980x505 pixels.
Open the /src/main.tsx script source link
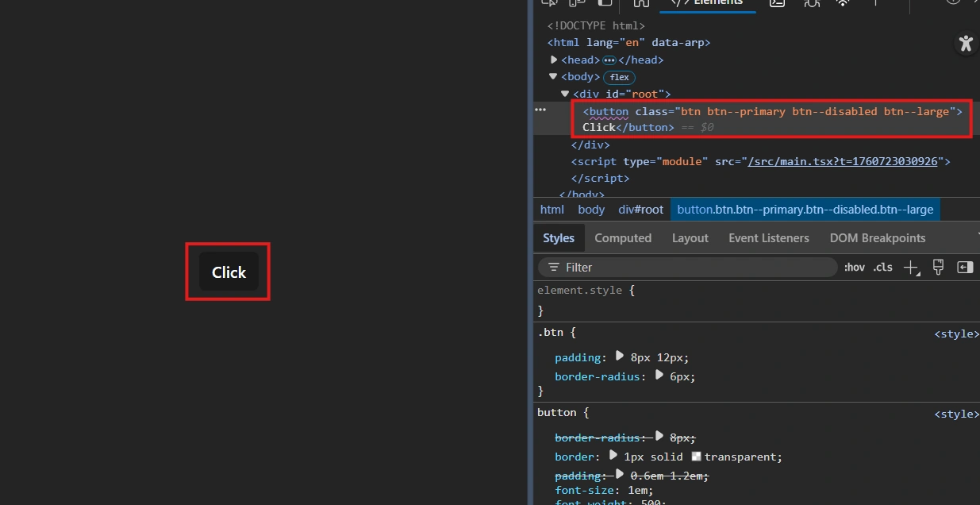[x=843, y=161]
